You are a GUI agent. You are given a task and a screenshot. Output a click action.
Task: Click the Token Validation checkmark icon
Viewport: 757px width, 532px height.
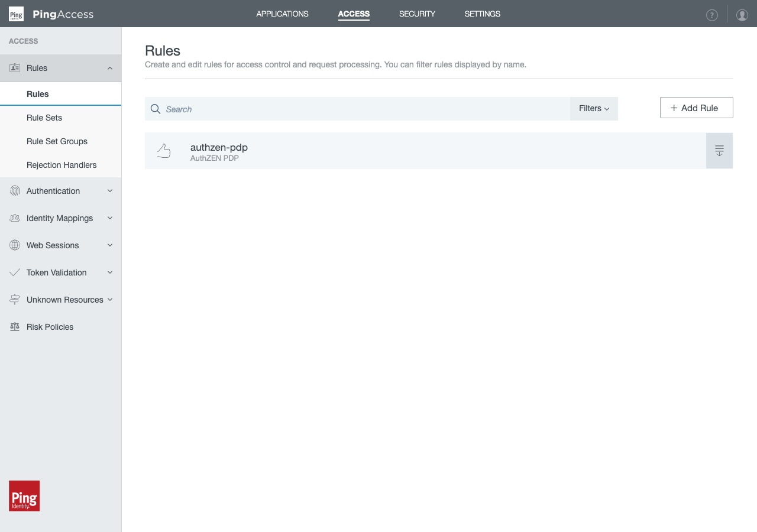(15, 273)
